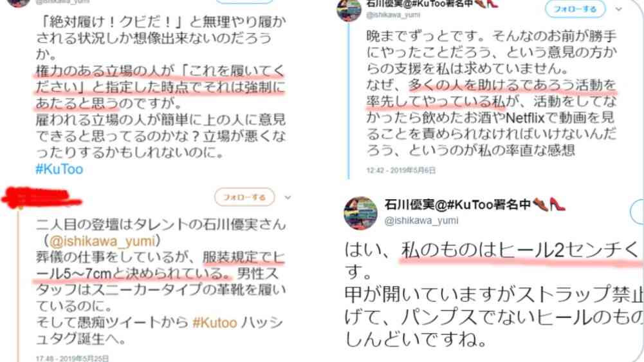This screenshot has width=644, height=362.
Task: Open the orange @ishikawa_yumi mention in the tweet
Action: pyautogui.click(x=102, y=241)
